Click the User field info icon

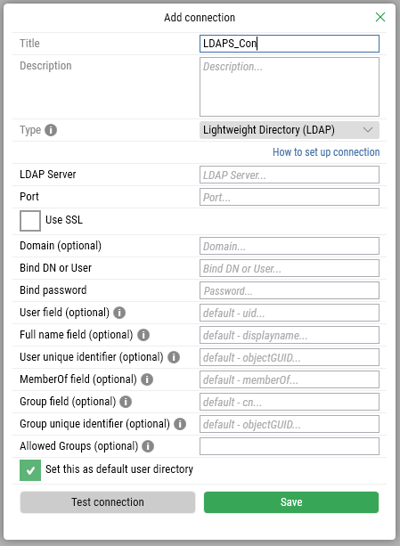[119, 313]
